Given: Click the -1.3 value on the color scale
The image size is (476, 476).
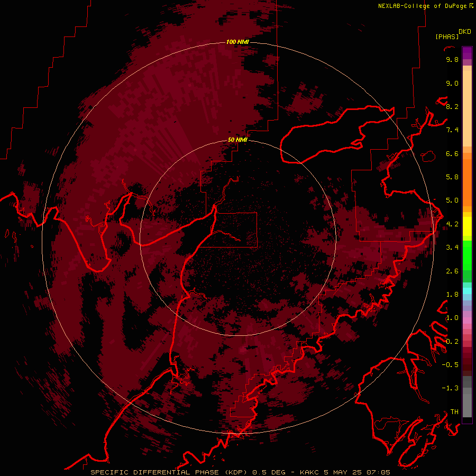Looking at the screenshot, I should tap(450, 388).
